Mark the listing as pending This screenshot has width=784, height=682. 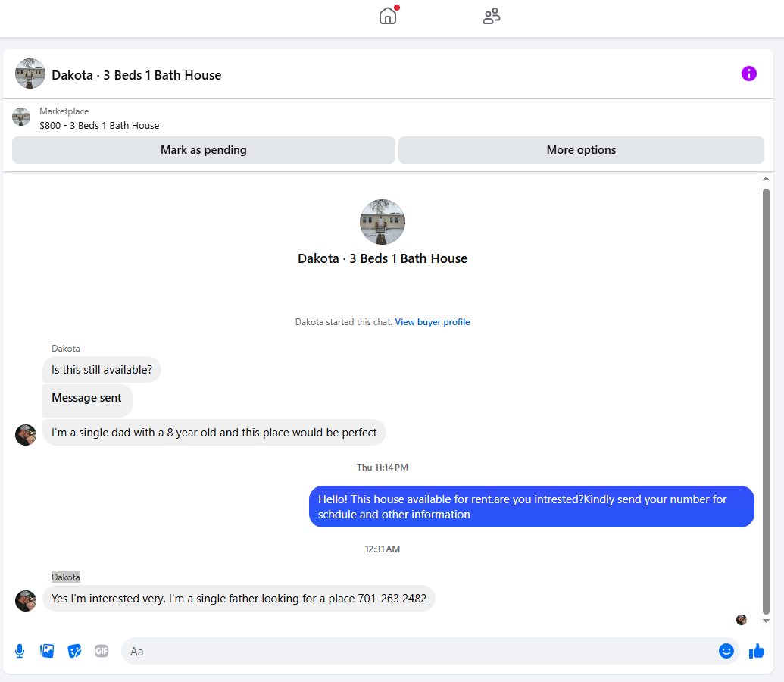click(x=204, y=150)
